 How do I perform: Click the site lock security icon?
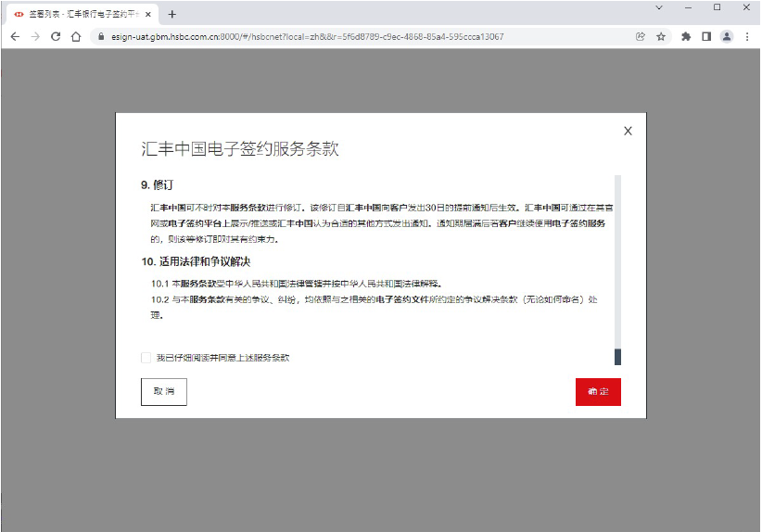101,37
